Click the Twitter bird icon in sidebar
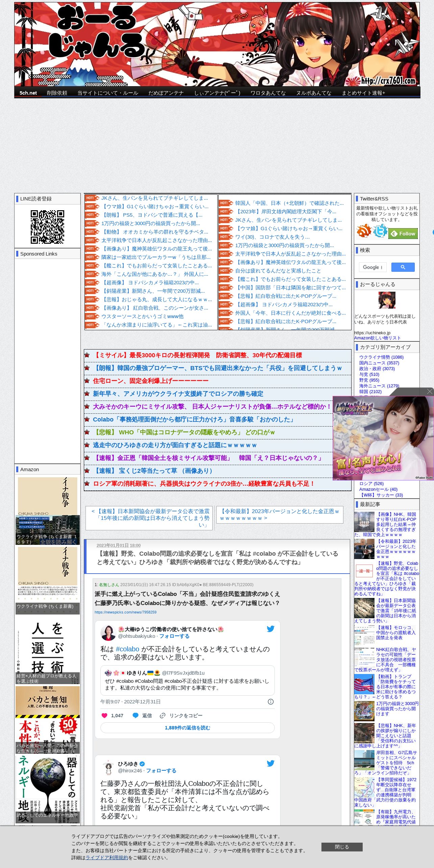The height and width of the screenshot is (868, 434). 380,231
